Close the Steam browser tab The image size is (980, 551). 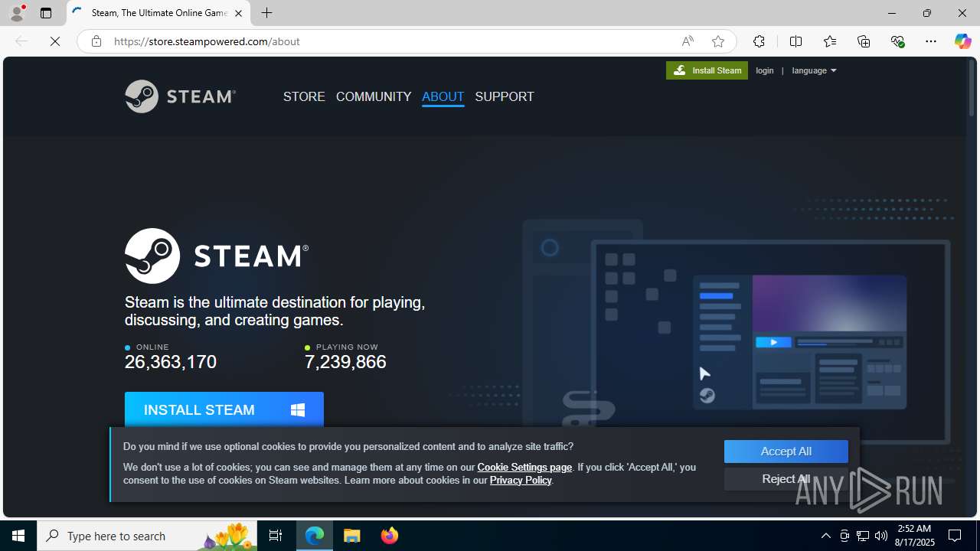[x=238, y=13]
